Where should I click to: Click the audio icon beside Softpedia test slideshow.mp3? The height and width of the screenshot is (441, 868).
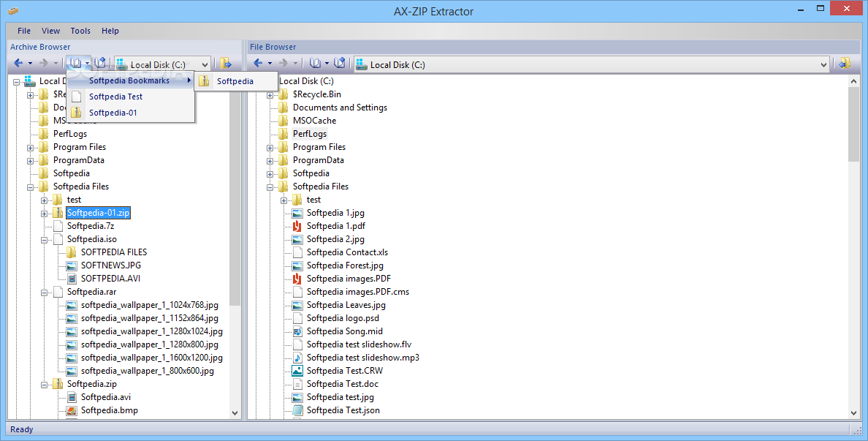coord(297,358)
